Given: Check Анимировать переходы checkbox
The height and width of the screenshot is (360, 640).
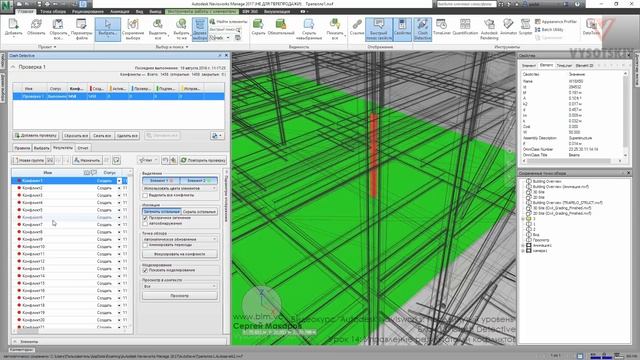Looking at the screenshot, I should point(145,245).
